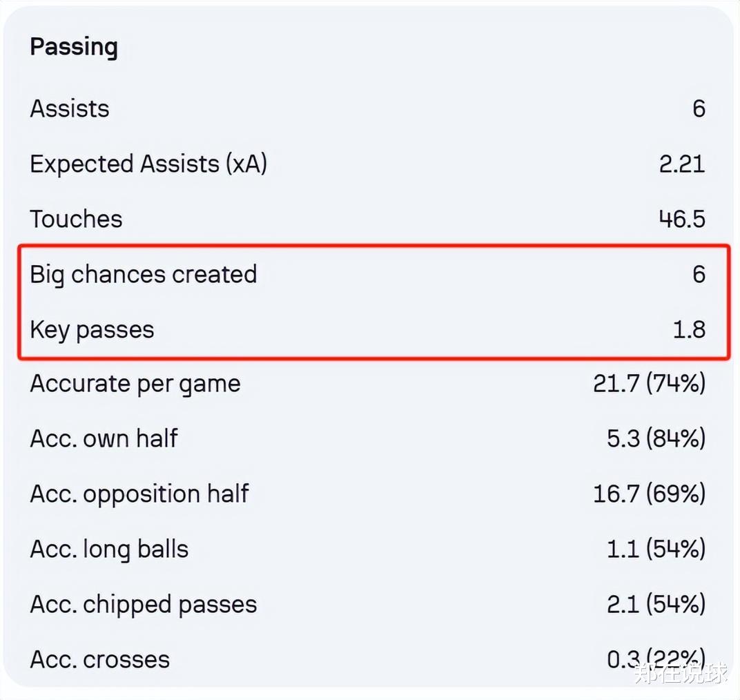Click the 21.7 (74%) accuracy value
Screen dimensions: 740x700
click(650, 383)
